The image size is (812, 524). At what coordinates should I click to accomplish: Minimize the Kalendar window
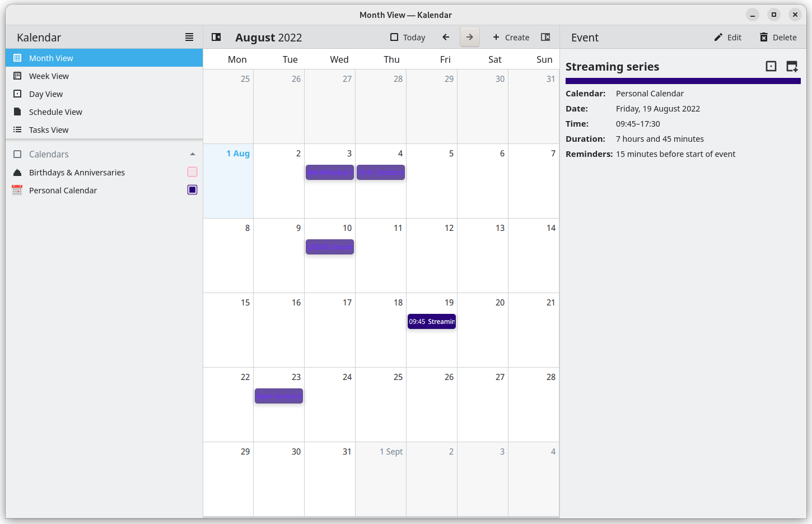(753, 15)
